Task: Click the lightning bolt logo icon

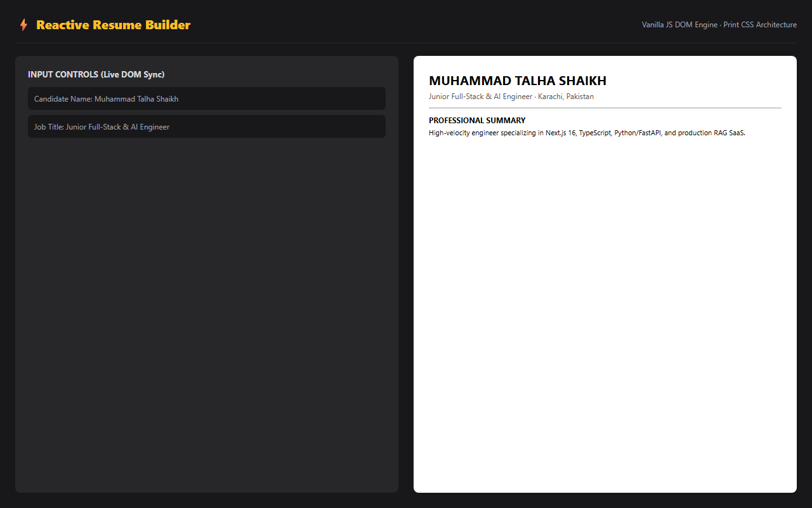Action: pyautogui.click(x=23, y=25)
